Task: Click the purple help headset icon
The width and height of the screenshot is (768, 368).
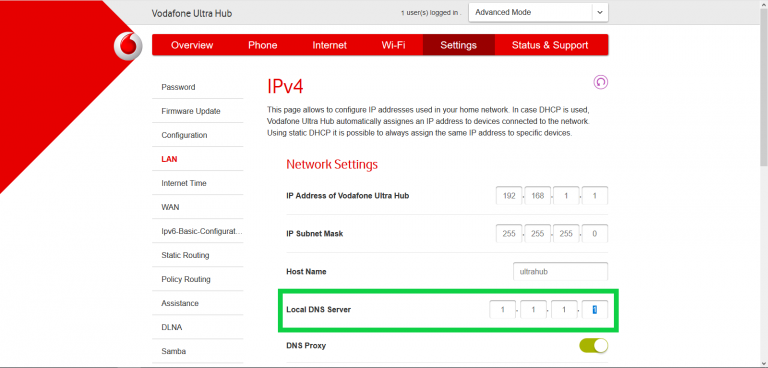Action: [x=600, y=82]
